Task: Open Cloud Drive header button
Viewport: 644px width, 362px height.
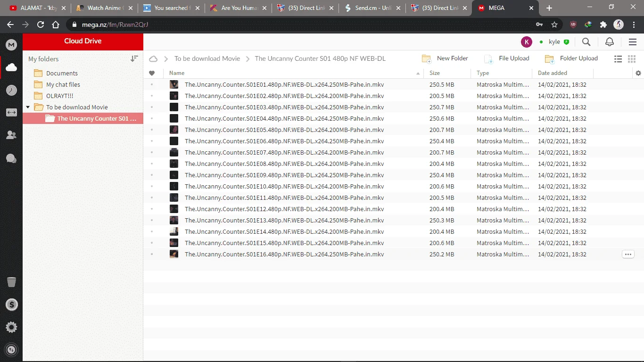Action: 83,41
